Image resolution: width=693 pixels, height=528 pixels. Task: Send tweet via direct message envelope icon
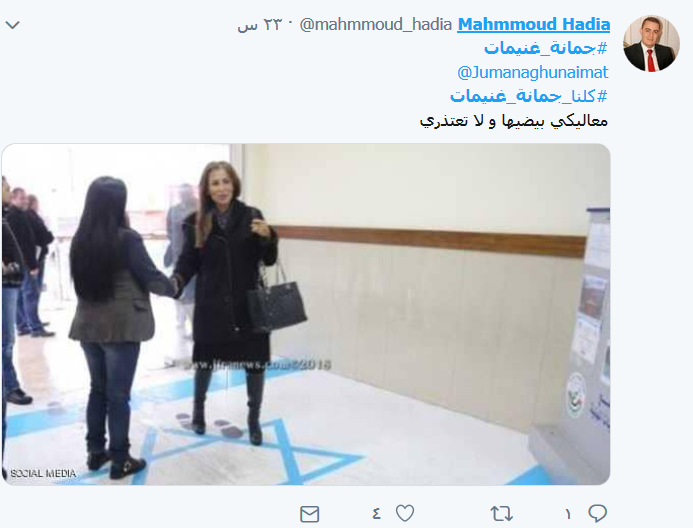coord(309,514)
